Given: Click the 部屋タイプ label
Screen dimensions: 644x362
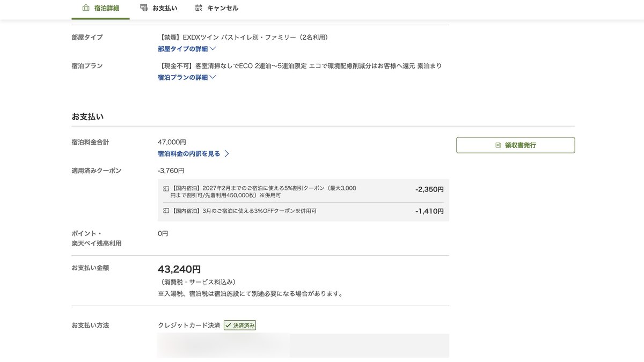Looking at the screenshot, I should point(87,38).
